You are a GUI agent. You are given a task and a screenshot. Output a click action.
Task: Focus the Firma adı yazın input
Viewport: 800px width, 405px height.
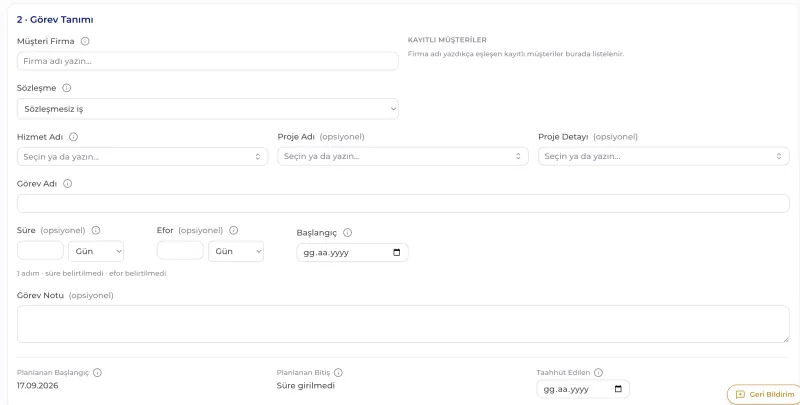coord(208,61)
